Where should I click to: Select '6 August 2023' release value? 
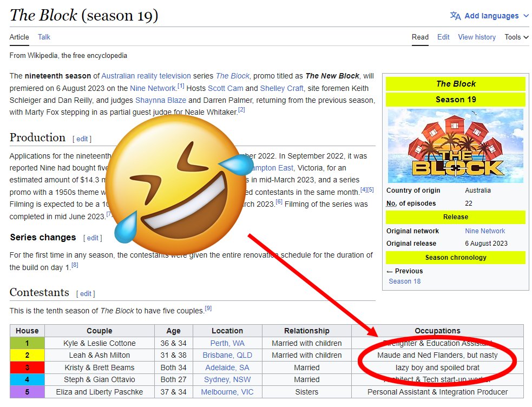[486, 244]
